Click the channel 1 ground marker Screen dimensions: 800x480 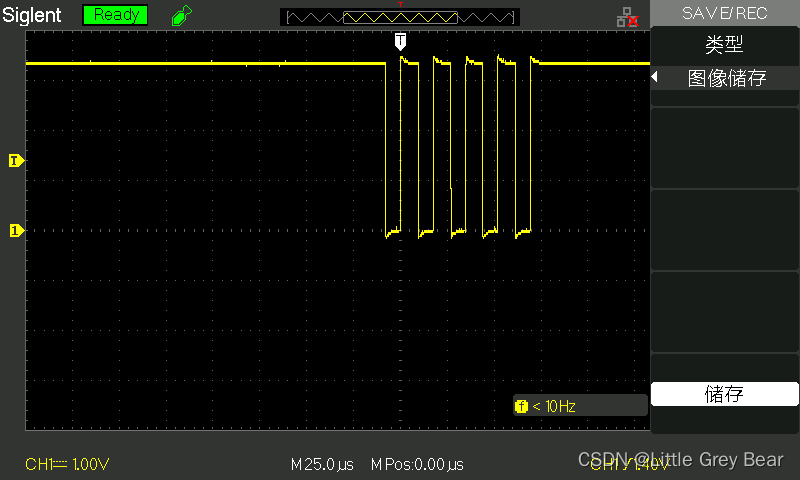[16, 231]
